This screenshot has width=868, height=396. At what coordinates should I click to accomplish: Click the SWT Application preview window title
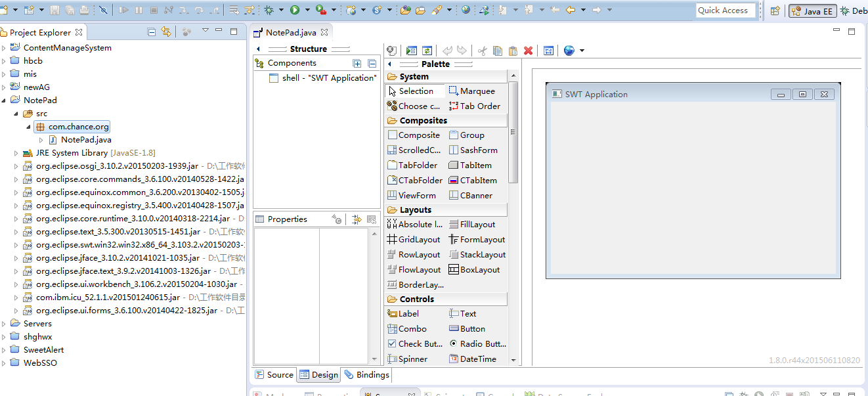coord(596,95)
